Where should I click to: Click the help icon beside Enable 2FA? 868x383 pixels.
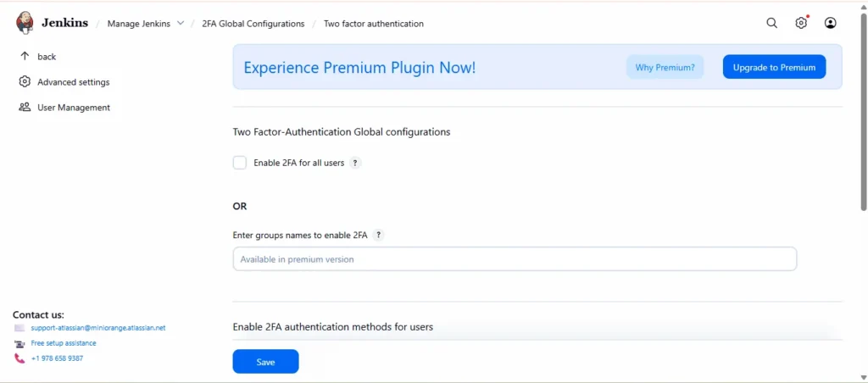(x=355, y=163)
